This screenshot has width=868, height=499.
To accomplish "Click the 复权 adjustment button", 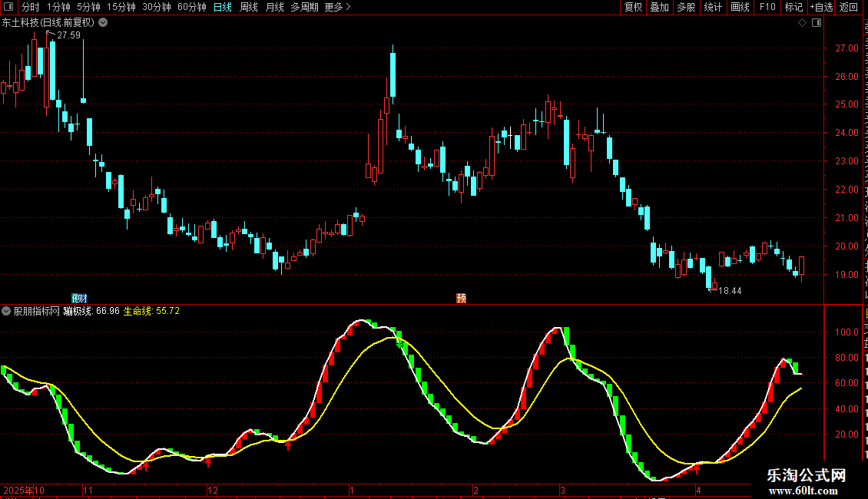I will coord(633,7).
